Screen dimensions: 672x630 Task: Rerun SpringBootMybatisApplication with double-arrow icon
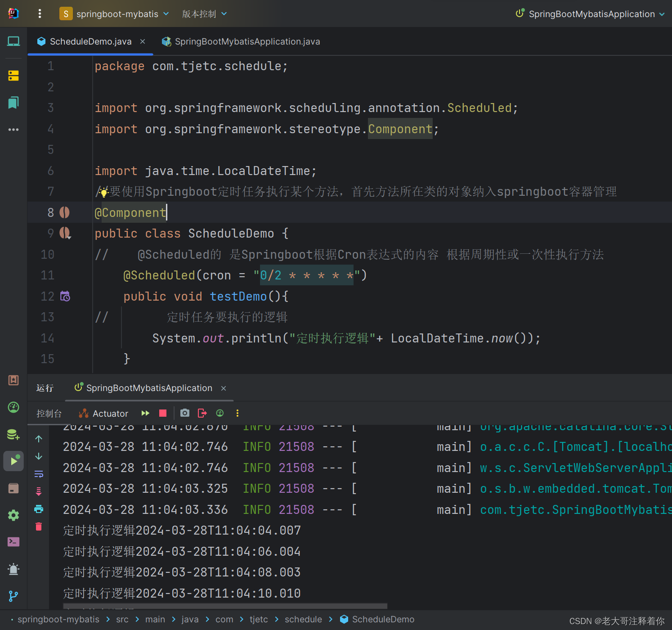(x=145, y=413)
